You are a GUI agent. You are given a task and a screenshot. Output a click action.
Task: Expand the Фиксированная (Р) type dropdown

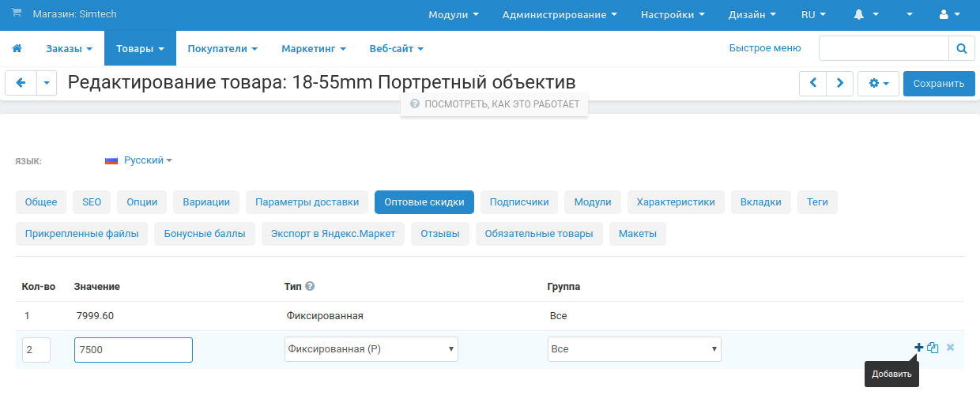371,349
